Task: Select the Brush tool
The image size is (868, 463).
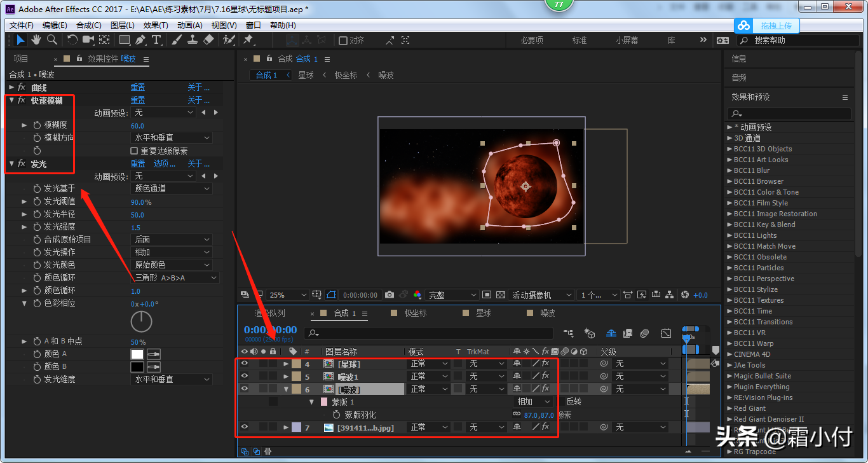Action: [x=177, y=40]
